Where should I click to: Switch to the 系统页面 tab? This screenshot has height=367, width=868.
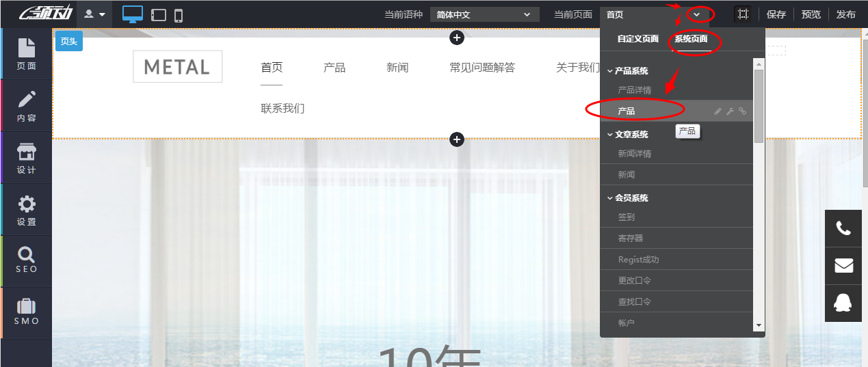tap(691, 39)
